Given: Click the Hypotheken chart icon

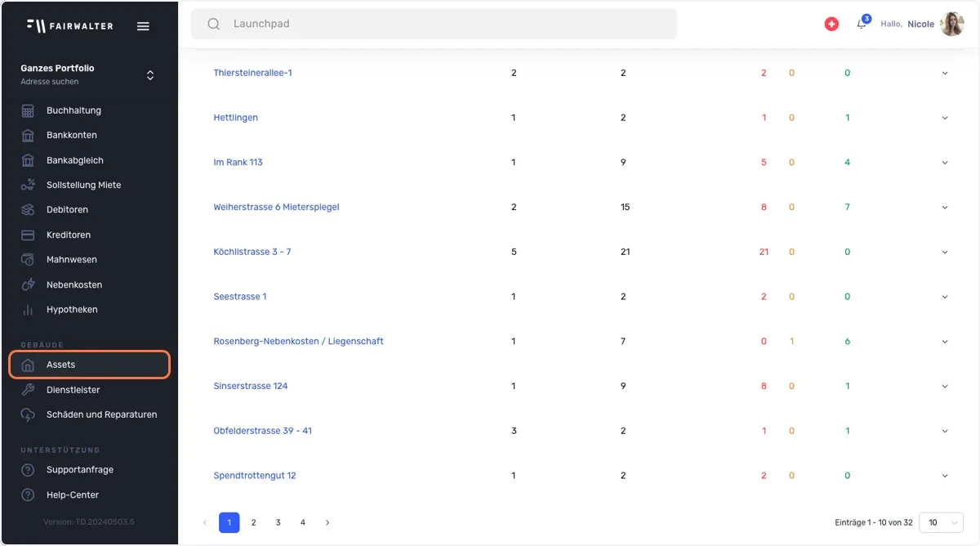Looking at the screenshot, I should [28, 310].
